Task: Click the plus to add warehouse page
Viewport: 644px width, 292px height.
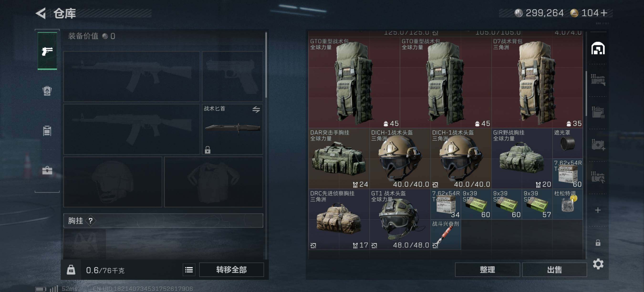Action: coord(598,210)
